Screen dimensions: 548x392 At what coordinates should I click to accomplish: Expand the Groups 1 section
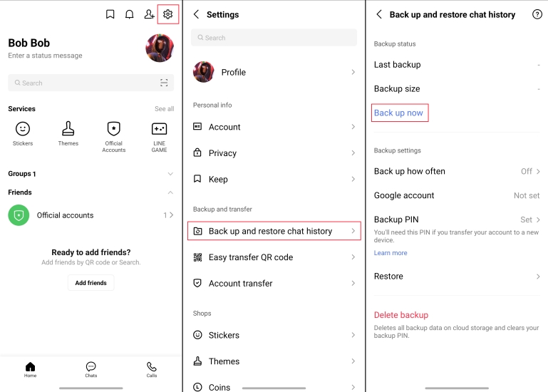pyautogui.click(x=170, y=174)
